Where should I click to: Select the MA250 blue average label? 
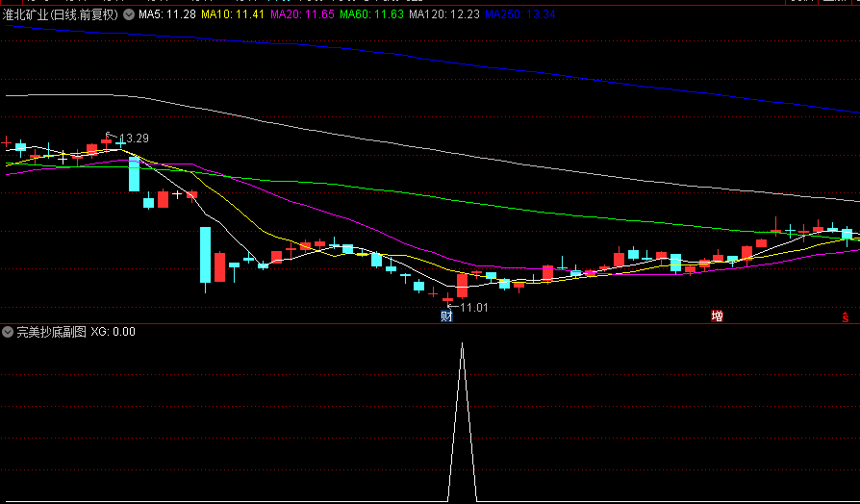pyautogui.click(x=519, y=14)
